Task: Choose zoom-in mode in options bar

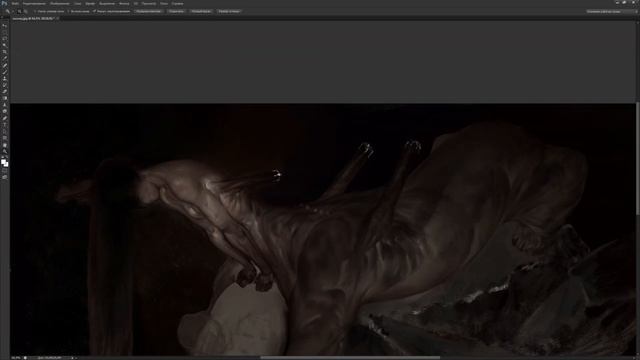Action: tap(19, 11)
